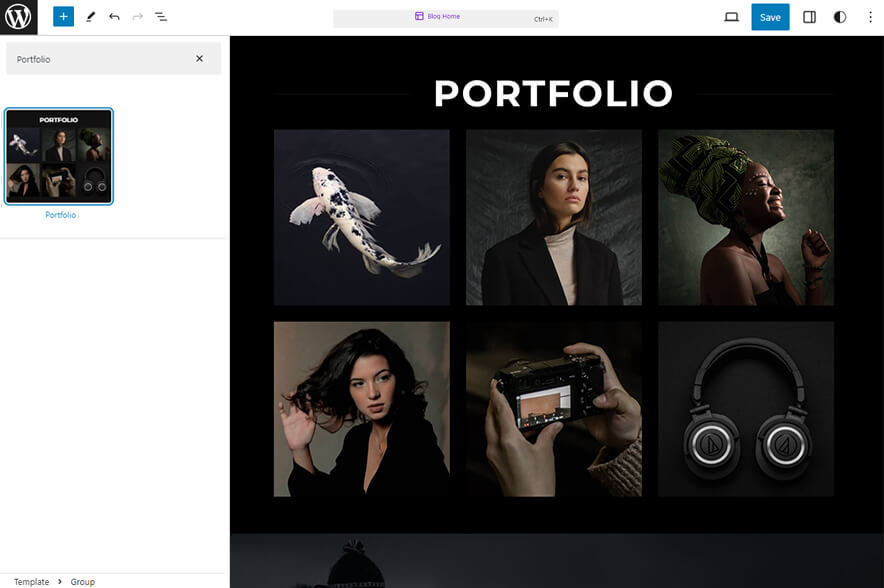Select the koi fish image thumbnail
The image size is (884, 588).
coord(361,216)
